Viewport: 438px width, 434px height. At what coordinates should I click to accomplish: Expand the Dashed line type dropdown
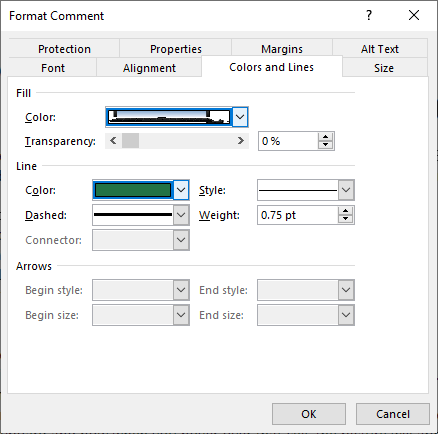coord(181,215)
